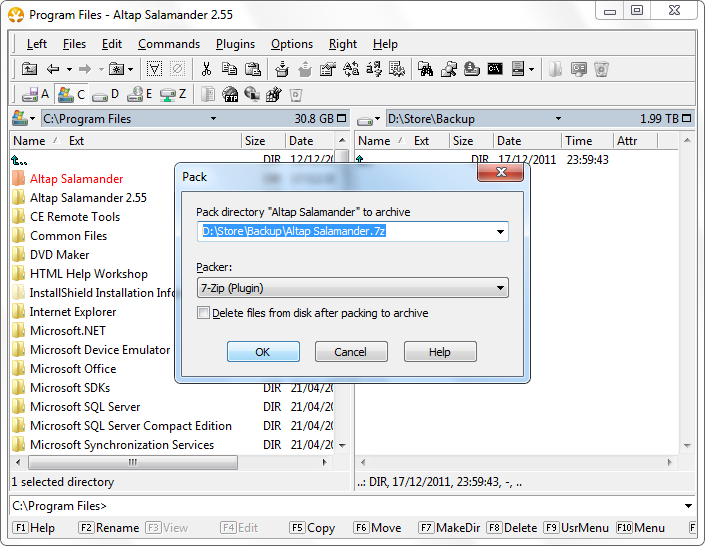Click the Change Case icon

(374, 69)
